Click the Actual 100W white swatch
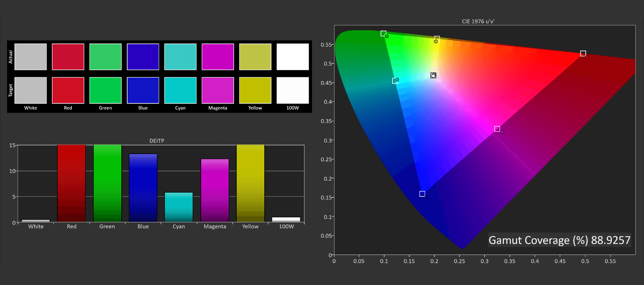The height and width of the screenshot is (285, 644). click(x=292, y=57)
